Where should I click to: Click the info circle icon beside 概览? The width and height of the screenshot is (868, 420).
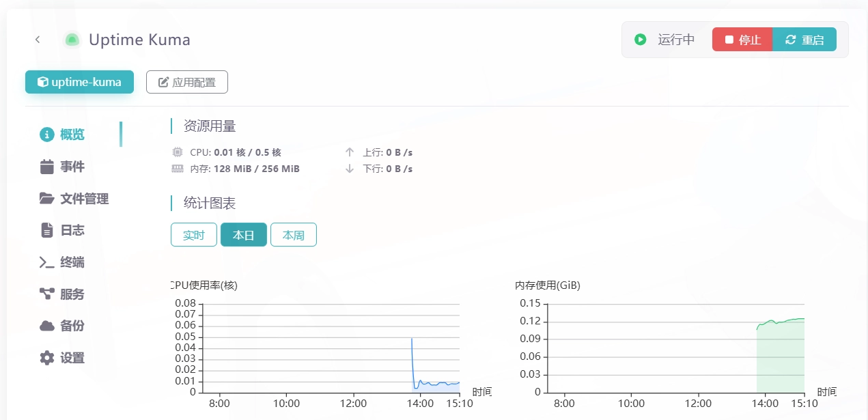[x=46, y=135]
